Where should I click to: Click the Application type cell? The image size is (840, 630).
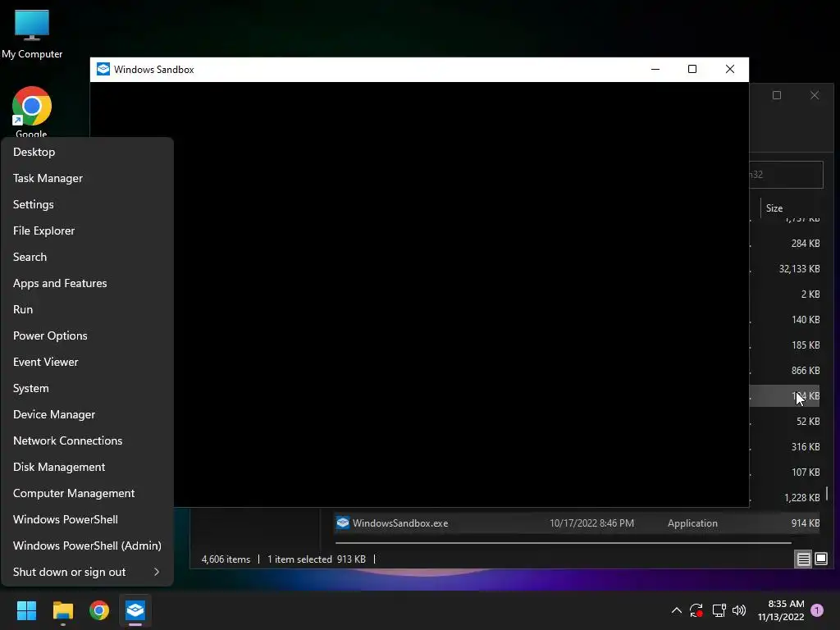pyautogui.click(x=692, y=523)
